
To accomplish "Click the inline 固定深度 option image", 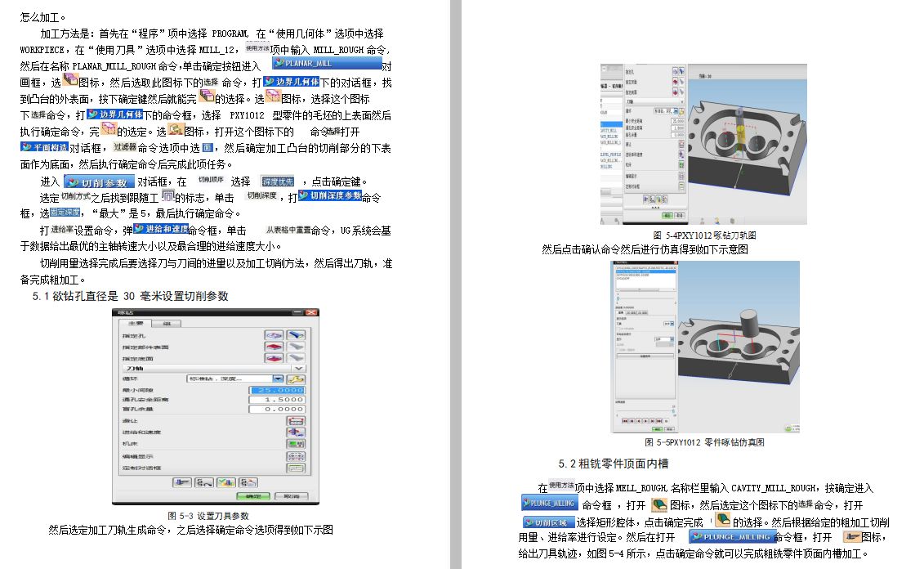I will [65, 213].
